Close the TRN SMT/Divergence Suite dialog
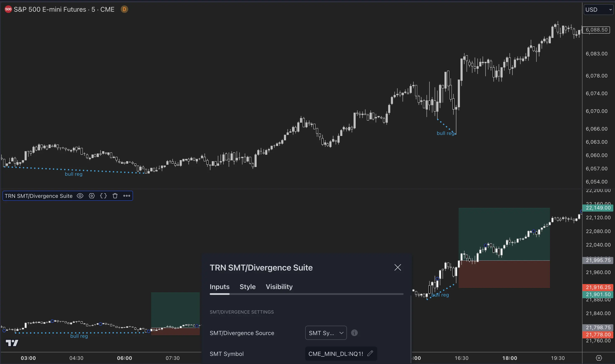 (x=397, y=267)
